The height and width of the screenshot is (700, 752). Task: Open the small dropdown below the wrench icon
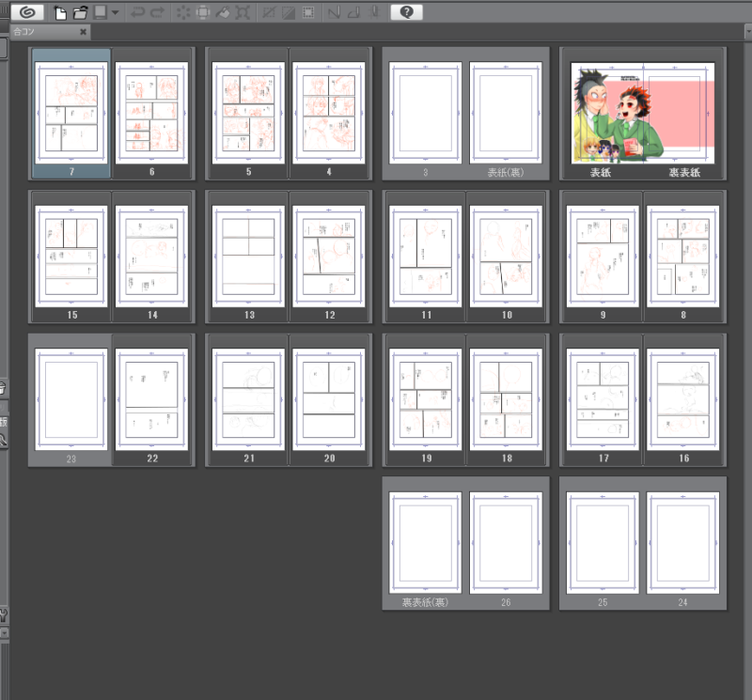[4, 633]
